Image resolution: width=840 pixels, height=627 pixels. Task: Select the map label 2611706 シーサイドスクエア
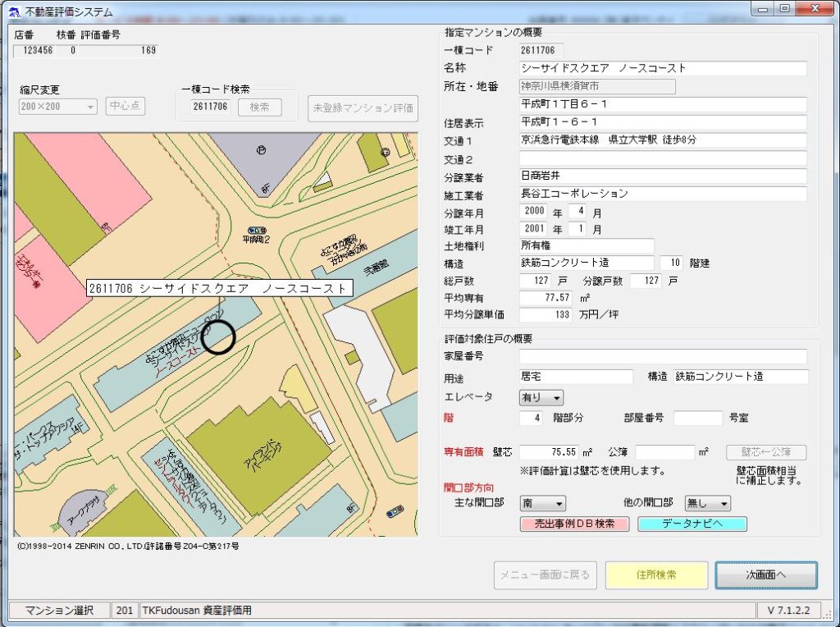219,289
